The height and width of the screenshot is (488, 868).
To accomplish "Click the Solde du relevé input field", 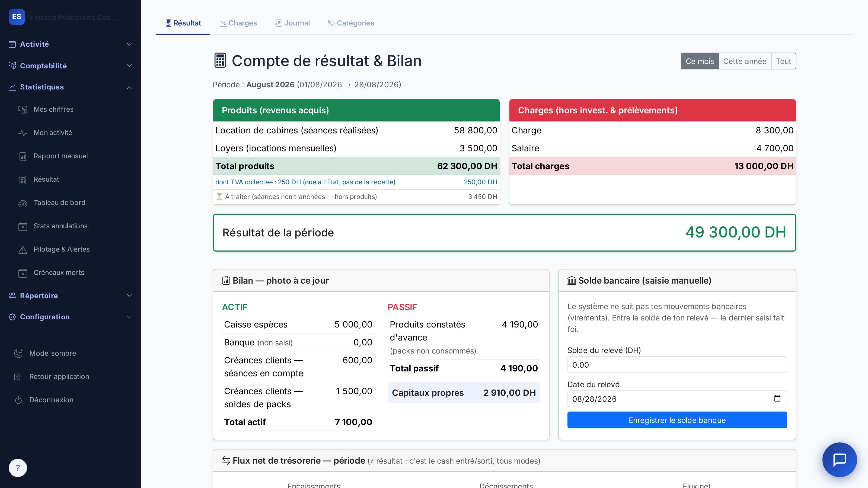I will [677, 365].
